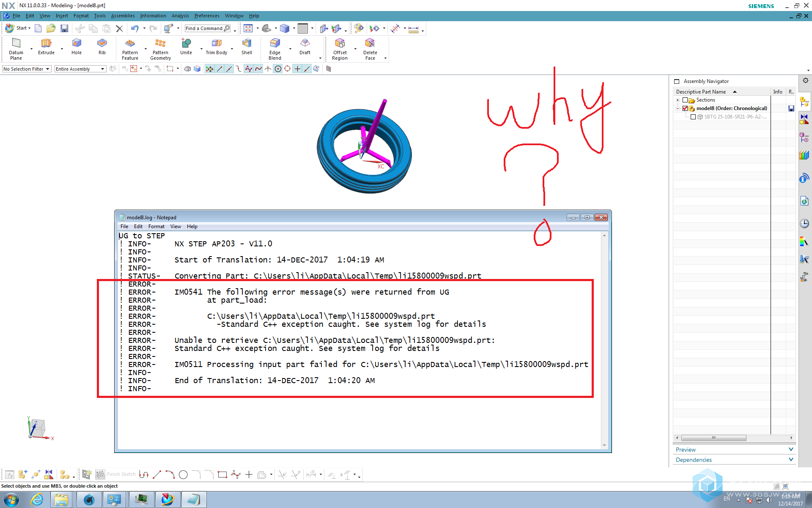
Task: Toggle the enable snap point option
Action: click(209, 69)
